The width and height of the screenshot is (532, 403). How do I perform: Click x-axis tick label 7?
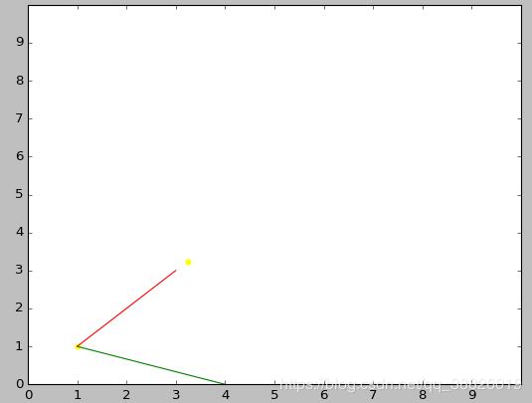[x=373, y=395]
